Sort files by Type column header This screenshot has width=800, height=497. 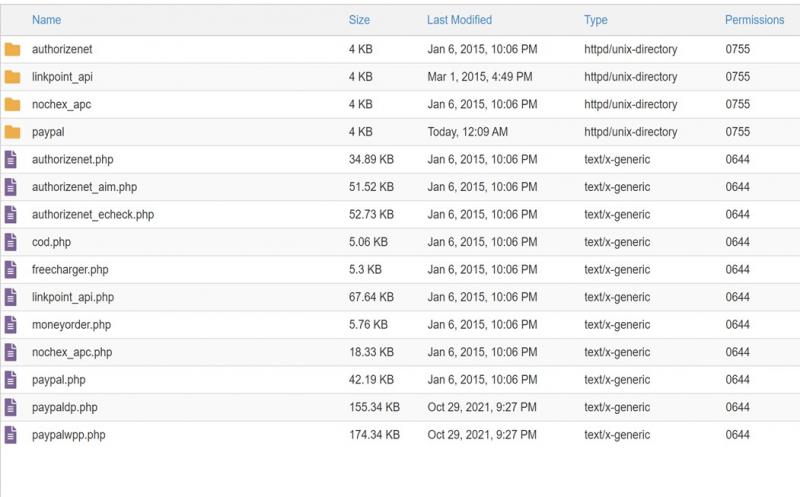(595, 20)
